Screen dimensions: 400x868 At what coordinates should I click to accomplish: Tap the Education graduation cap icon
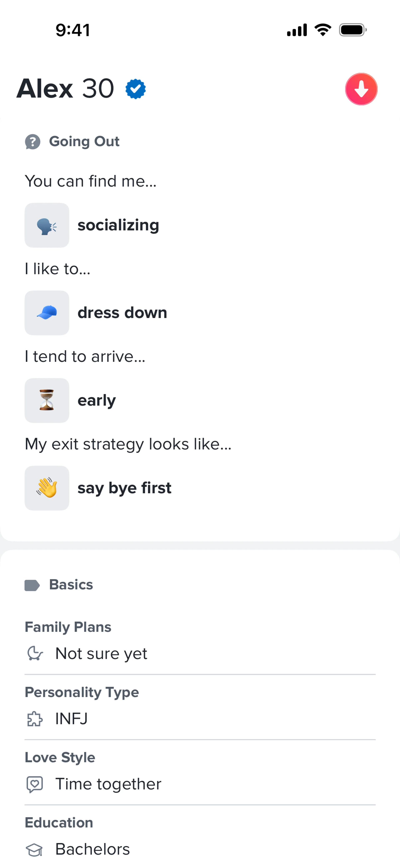pos(35,849)
